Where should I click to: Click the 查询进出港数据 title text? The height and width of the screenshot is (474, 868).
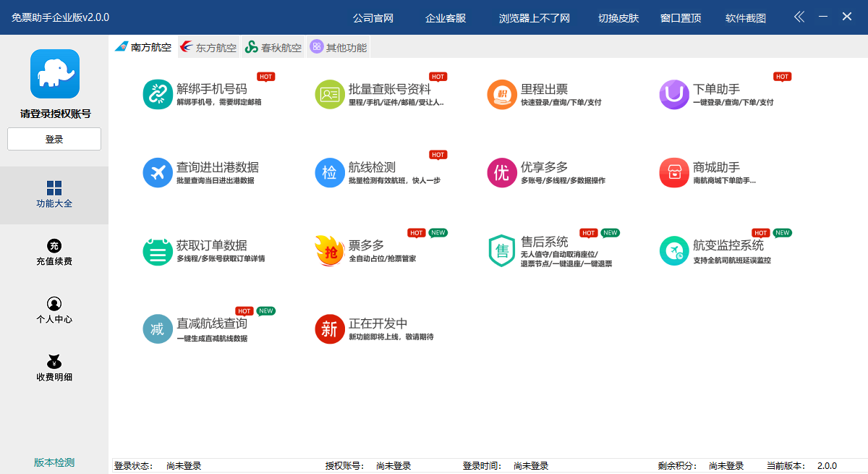tap(218, 167)
